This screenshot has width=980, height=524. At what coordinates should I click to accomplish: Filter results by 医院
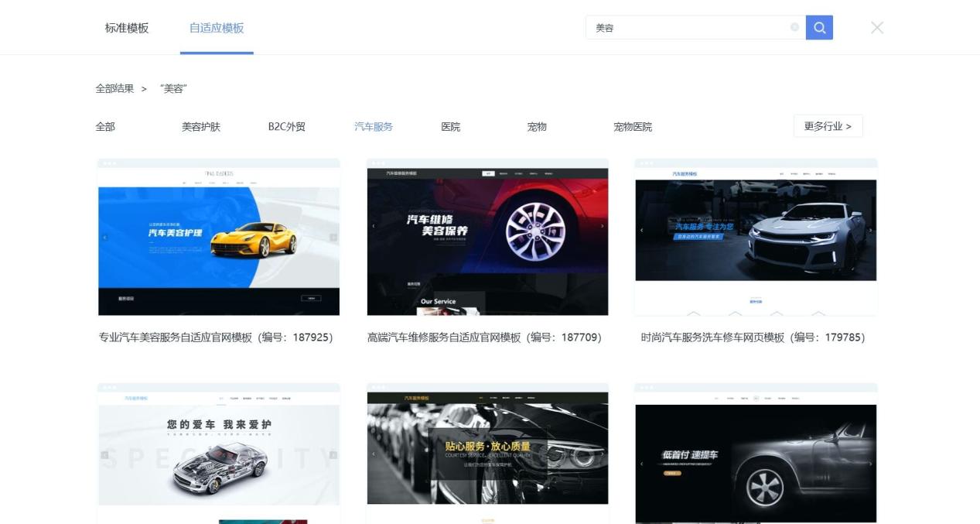coord(450,127)
